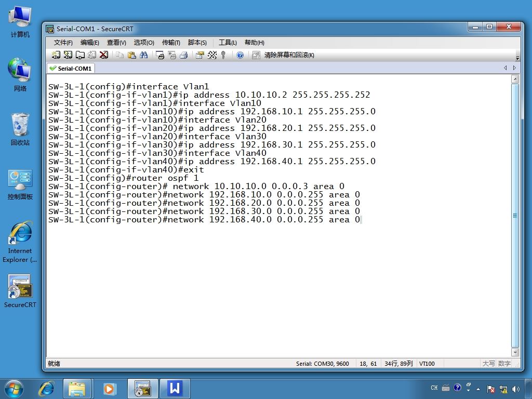Click '34行, 89列' in status bar

click(398, 363)
